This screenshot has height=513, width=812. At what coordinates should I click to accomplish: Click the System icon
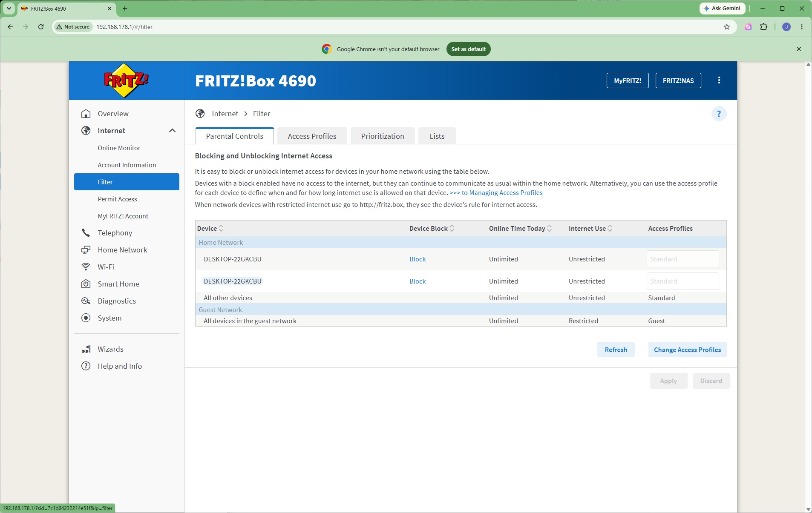point(86,318)
